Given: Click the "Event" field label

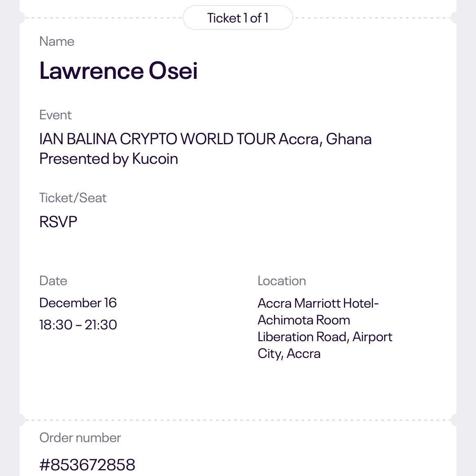Looking at the screenshot, I should tap(55, 115).
